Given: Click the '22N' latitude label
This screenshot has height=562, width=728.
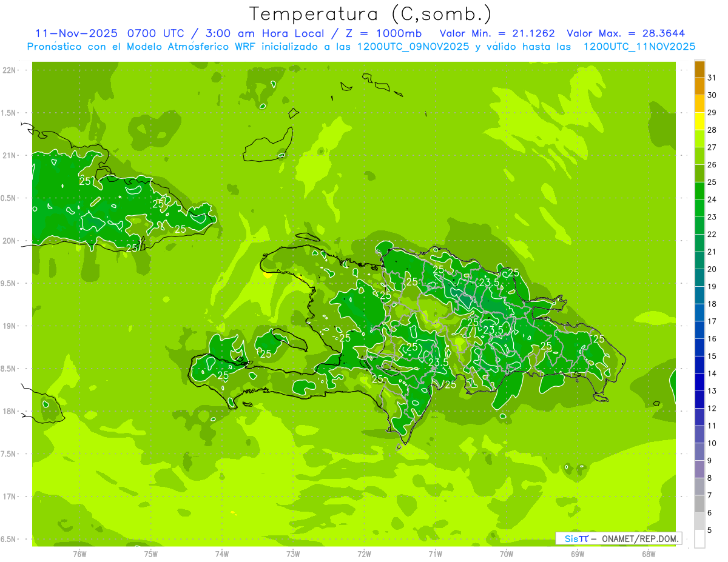Looking at the screenshot, I should [x=10, y=70].
